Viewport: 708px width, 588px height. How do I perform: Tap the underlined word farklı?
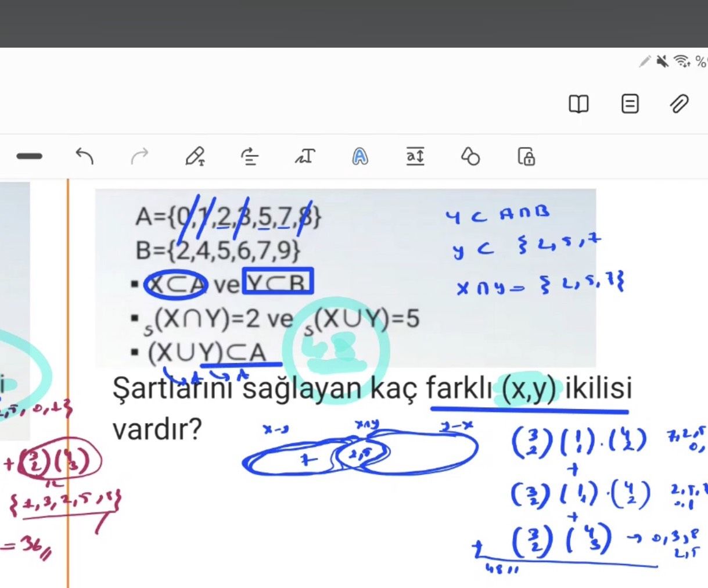[461, 388]
